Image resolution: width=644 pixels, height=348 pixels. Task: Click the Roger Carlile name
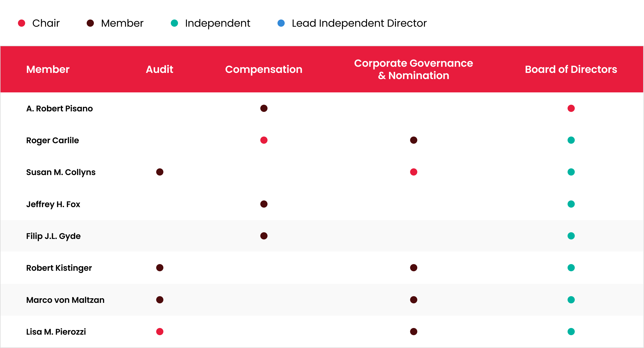[53, 140]
